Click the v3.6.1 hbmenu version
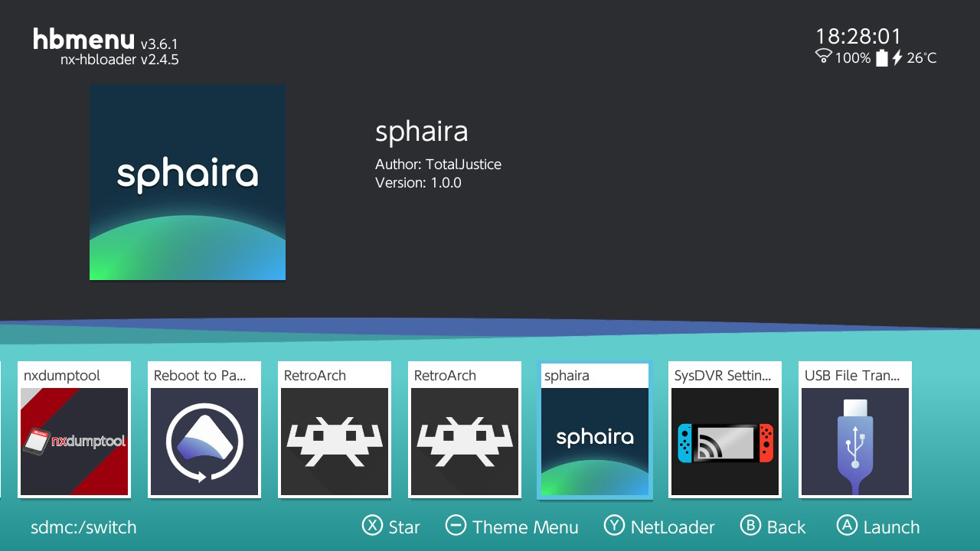Screen dimensions: 980x551 pos(159,44)
